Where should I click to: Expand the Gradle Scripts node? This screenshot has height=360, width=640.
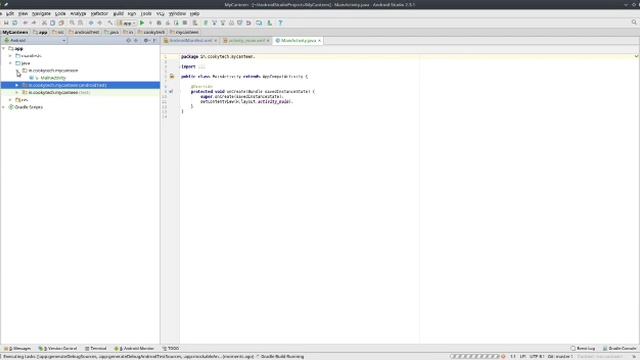click(4, 107)
